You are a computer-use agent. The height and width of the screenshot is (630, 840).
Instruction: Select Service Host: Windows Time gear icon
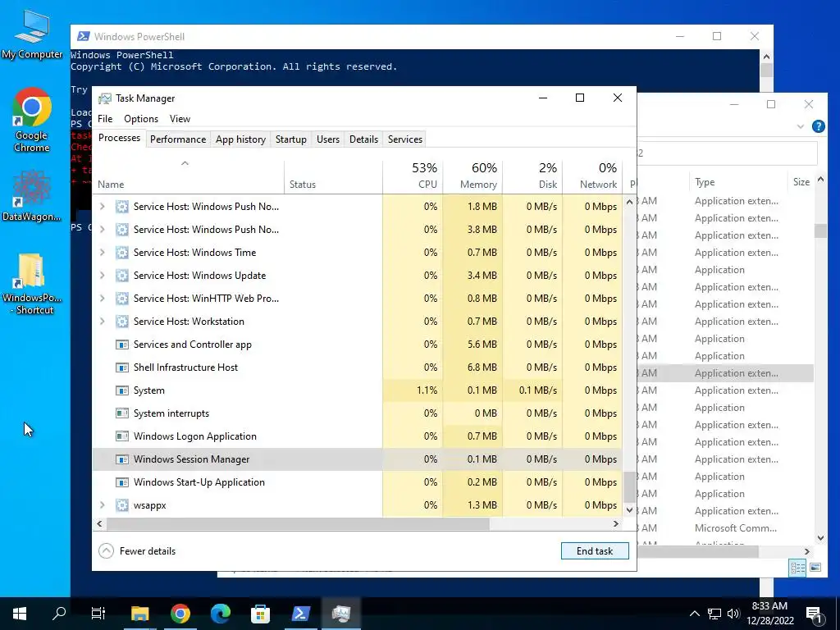pyautogui.click(x=122, y=253)
